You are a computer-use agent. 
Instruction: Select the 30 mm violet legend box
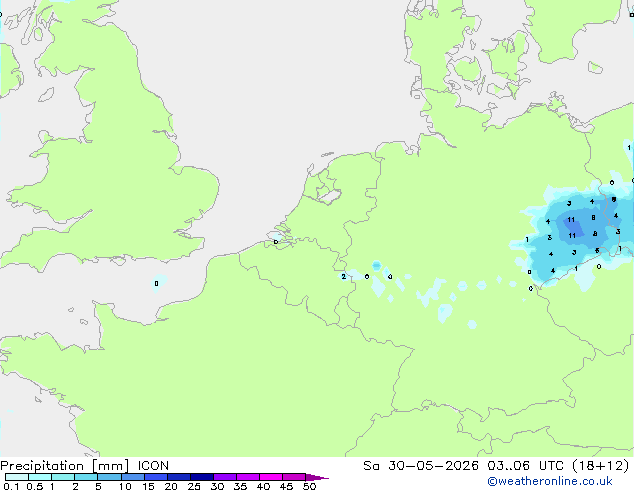click(225, 477)
